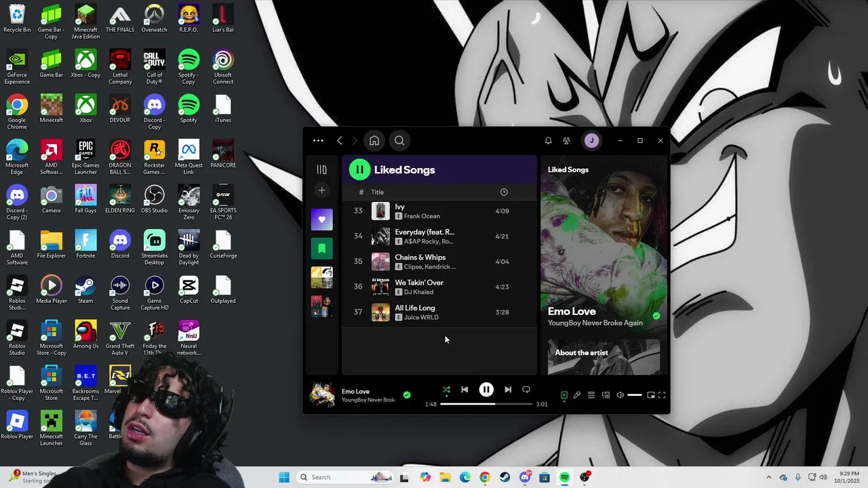868x488 pixels.
Task: Open Your Episodes bookmark in sidebar
Action: [x=321, y=249]
